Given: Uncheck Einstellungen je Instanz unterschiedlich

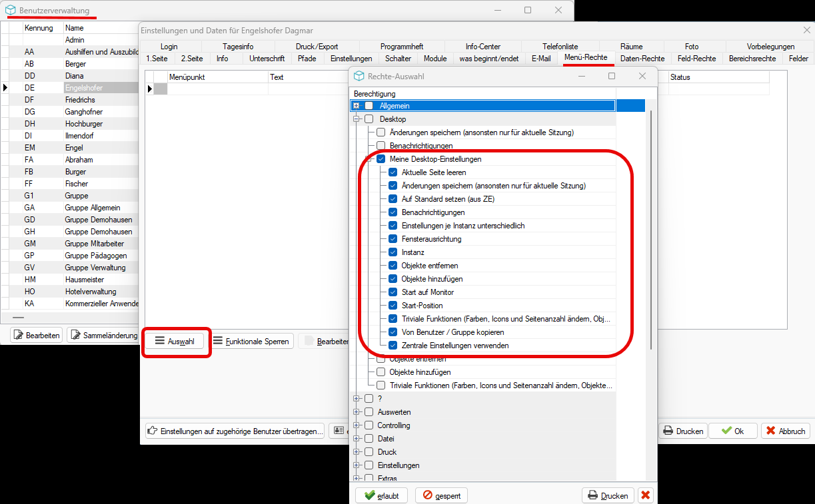Looking at the screenshot, I should click(x=393, y=226).
